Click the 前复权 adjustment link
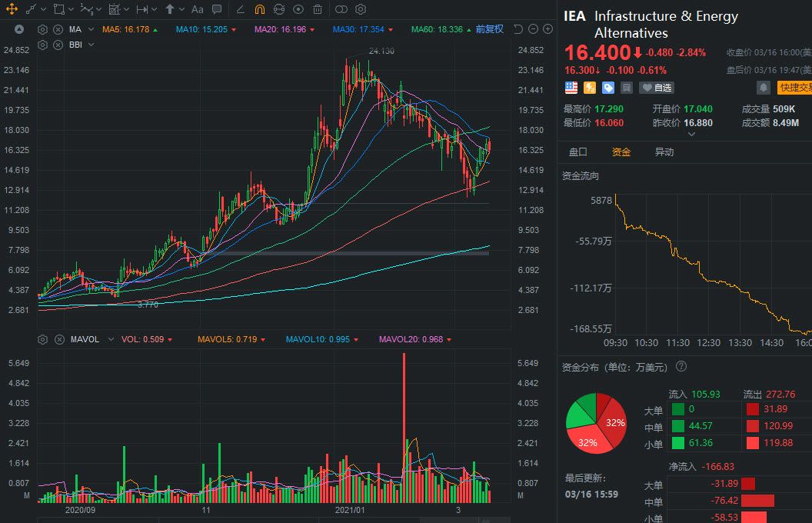This screenshot has width=812, height=523. point(489,29)
